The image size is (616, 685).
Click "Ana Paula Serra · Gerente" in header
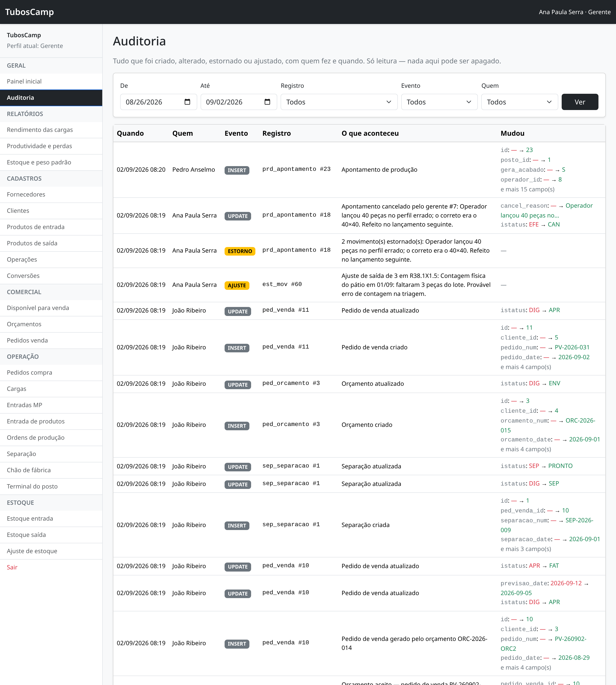click(x=575, y=12)
